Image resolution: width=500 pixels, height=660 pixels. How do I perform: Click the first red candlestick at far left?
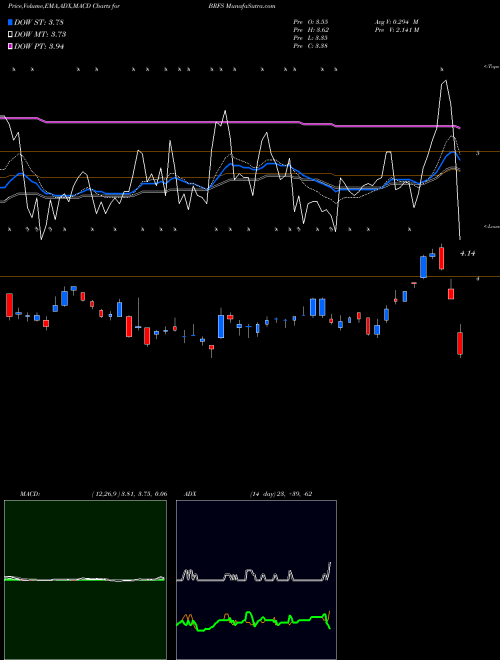[x=9, y=305]
